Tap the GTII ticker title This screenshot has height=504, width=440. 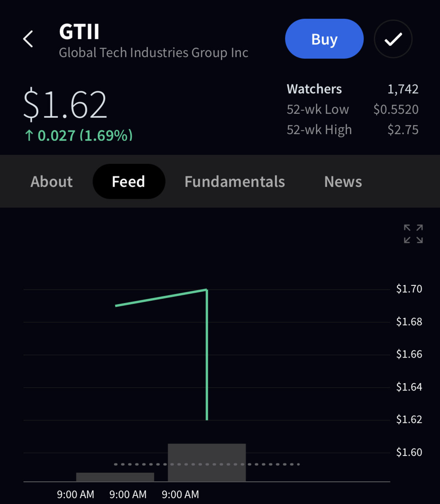point(79,31)
